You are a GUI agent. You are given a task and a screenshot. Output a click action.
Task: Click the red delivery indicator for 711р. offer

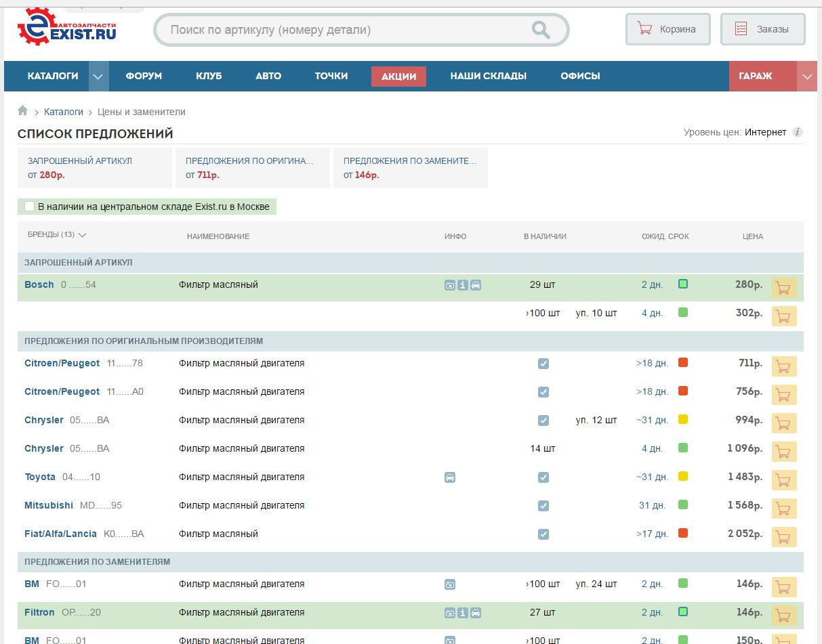coord(683,363)
